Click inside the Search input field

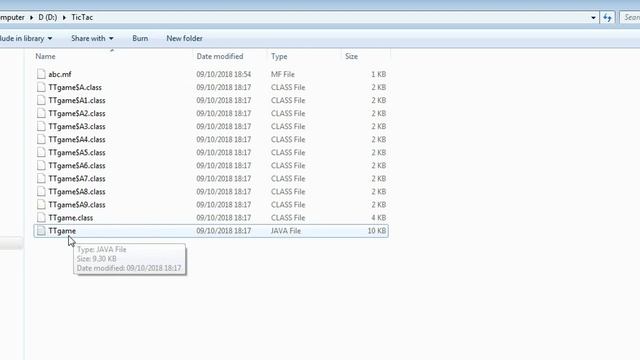click(631, 18)
